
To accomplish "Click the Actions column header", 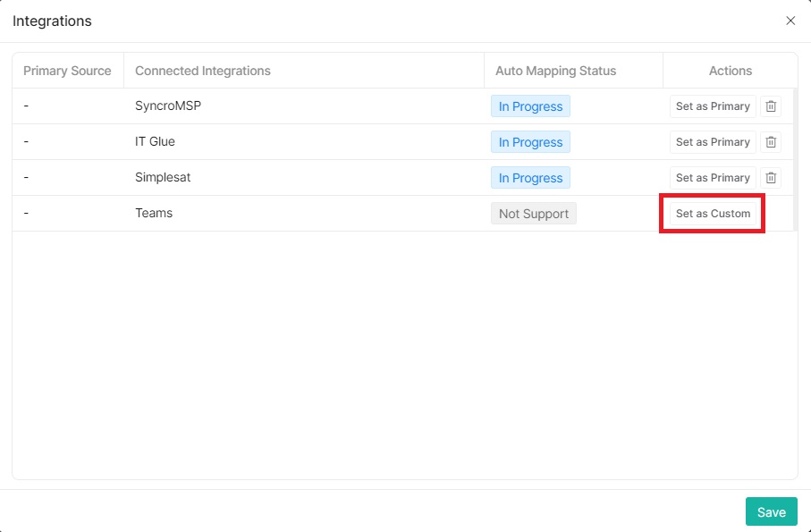I will pos(730,71).
